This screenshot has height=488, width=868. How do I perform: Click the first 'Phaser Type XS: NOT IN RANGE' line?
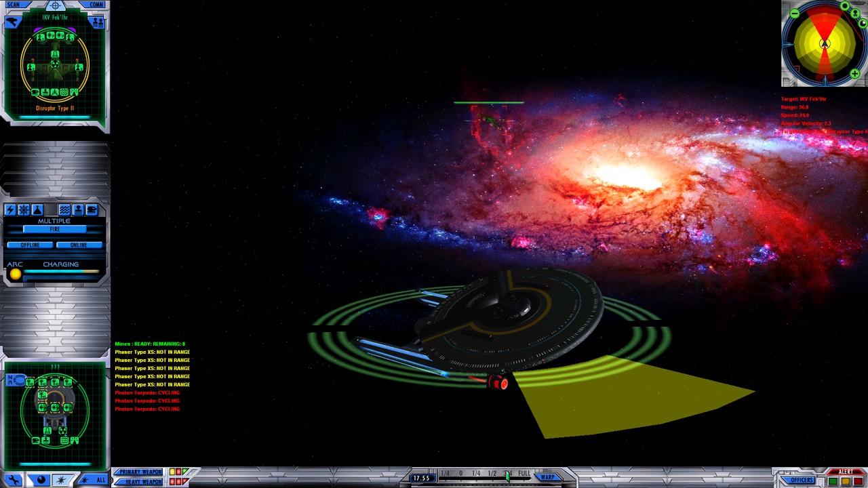[x=153, y=352]
